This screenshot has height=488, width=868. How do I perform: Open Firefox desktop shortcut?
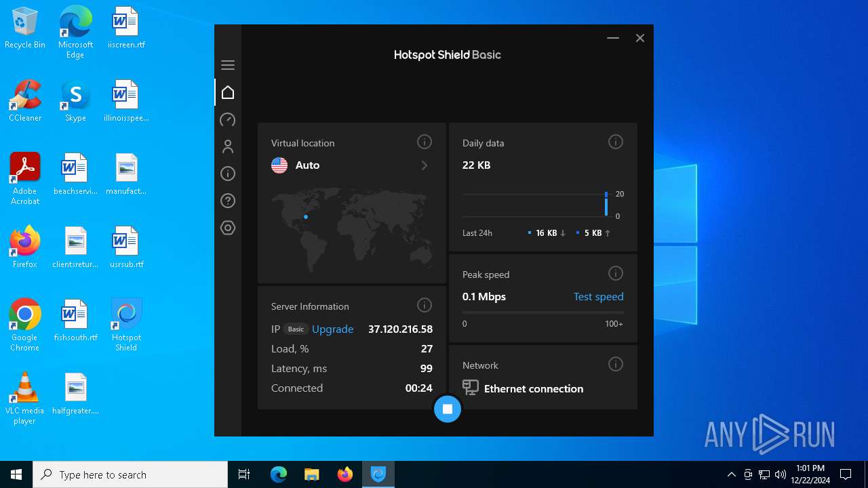pyautogui.click(x=25, y=247)
